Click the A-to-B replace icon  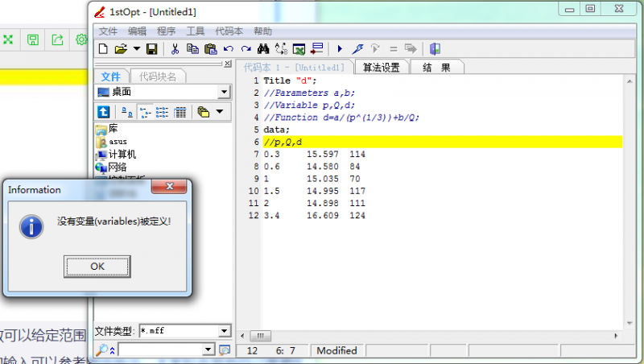click(281, 49)
